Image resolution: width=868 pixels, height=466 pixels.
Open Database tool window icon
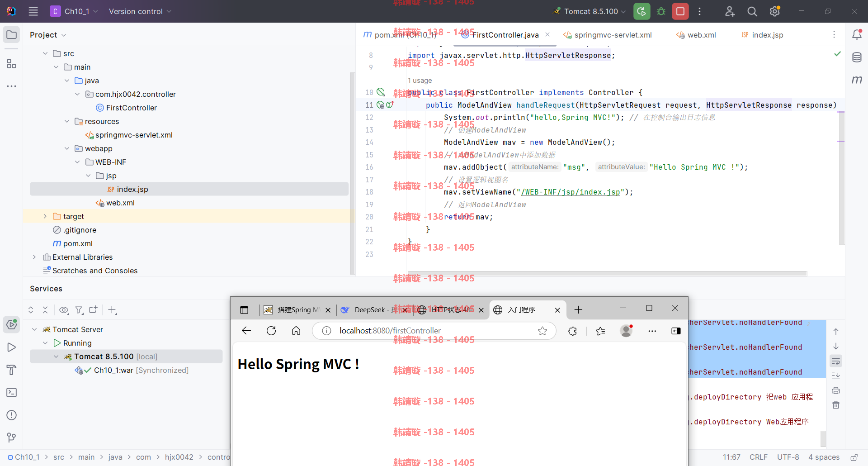(x=857, y=57)
